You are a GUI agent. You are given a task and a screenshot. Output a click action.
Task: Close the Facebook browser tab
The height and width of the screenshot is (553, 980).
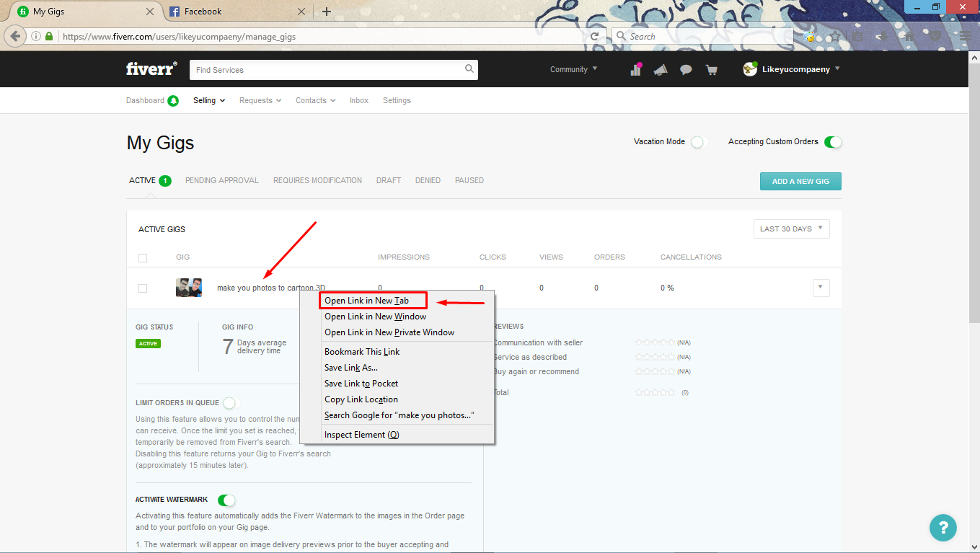click(301, 12)
